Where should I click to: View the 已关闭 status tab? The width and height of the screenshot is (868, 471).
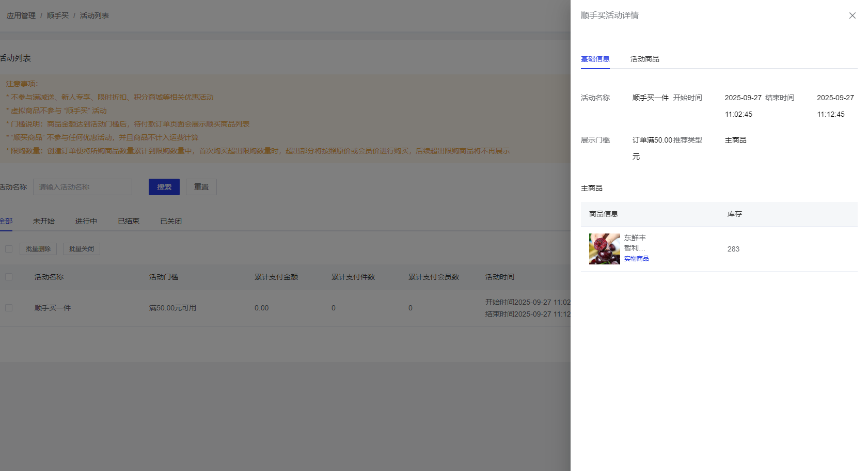coord(171,221)
